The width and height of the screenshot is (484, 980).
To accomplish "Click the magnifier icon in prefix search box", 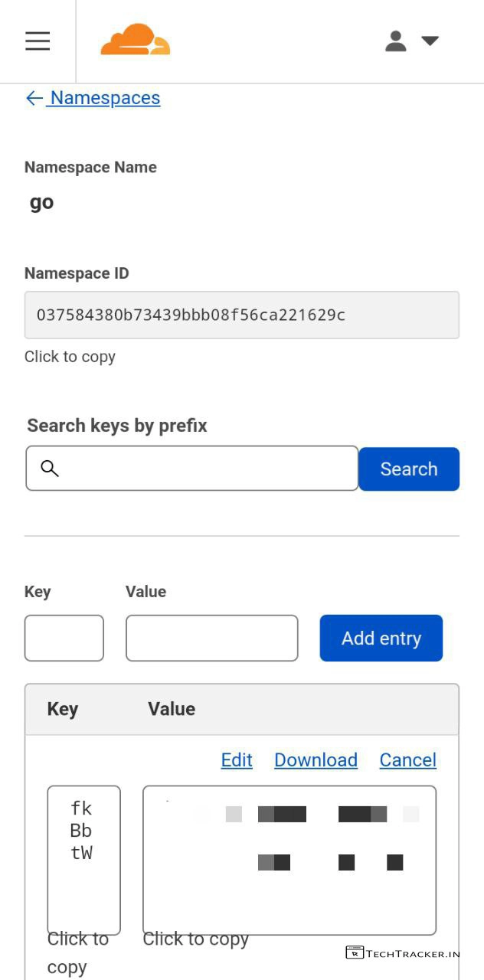I will (50, 469).
